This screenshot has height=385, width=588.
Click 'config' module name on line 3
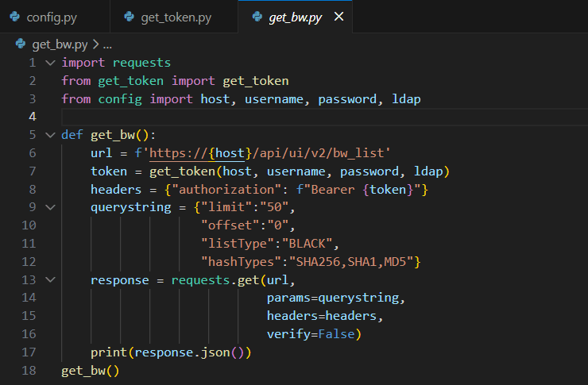[x=120, y=99]
